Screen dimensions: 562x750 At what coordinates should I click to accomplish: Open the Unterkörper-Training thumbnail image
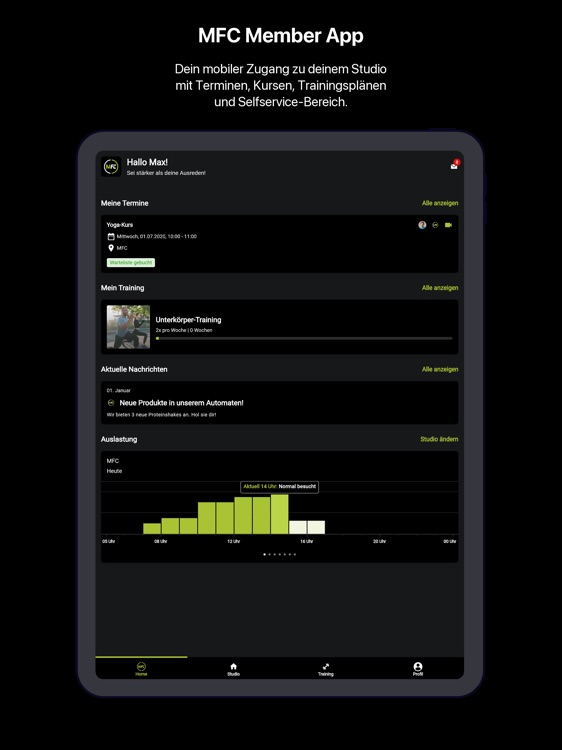coord(128,327)
